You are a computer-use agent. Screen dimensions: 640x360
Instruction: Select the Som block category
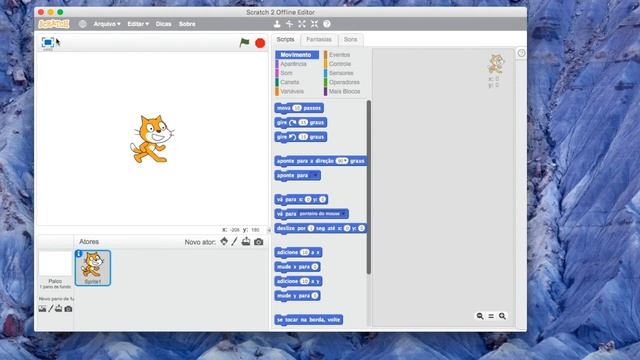(286, 73)
